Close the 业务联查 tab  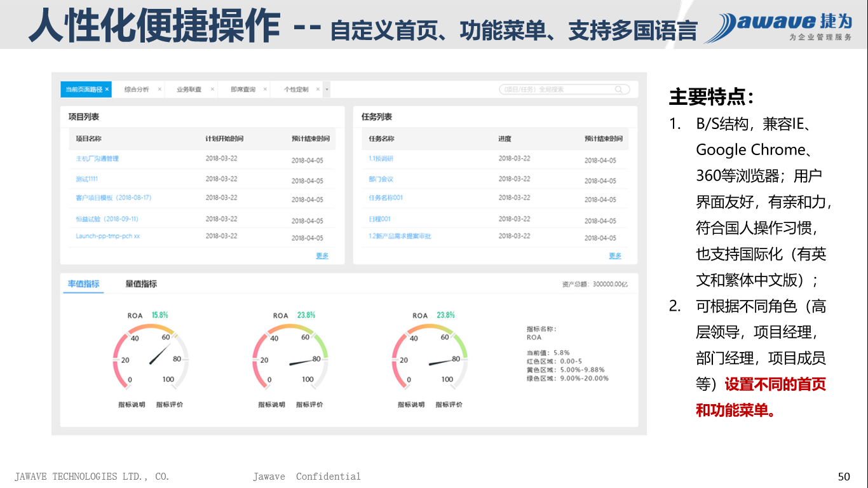point(212,90)
